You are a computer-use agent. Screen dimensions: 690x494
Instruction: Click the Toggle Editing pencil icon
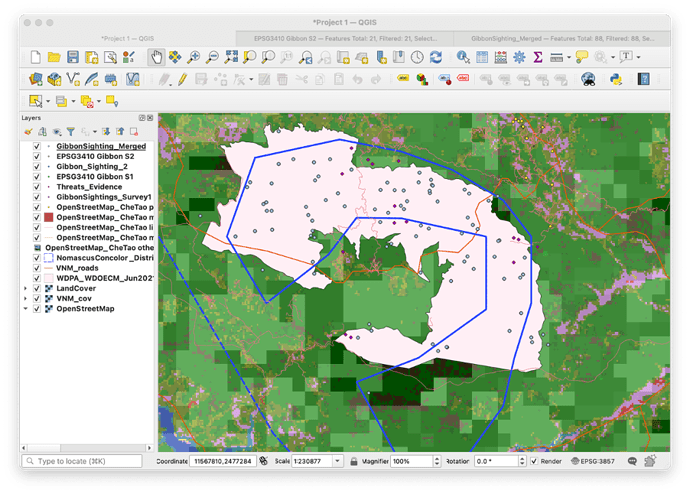(183, 79)
